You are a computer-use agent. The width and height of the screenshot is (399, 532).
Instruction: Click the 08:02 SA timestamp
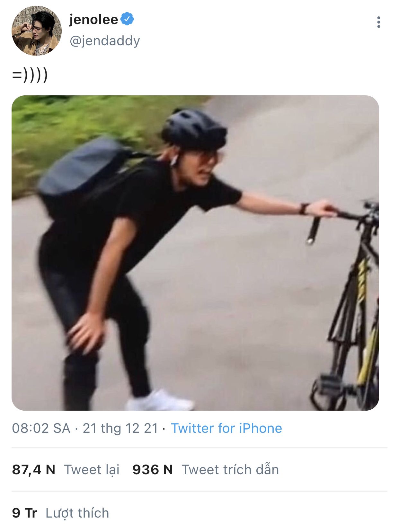click(41, 428)
